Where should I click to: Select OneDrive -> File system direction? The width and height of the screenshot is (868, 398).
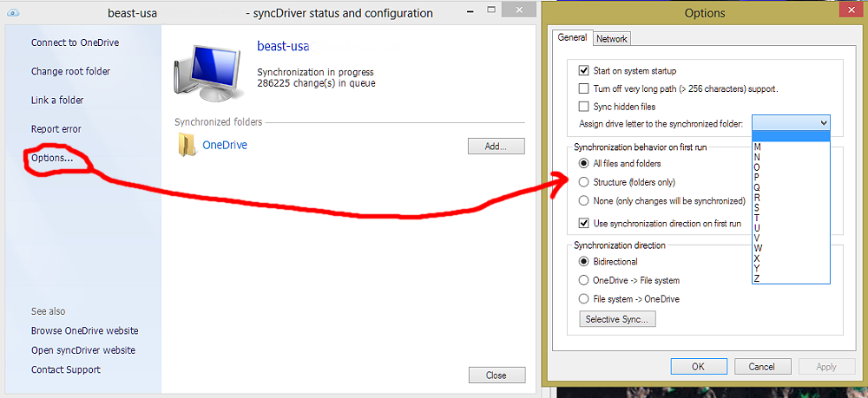[x=583, y=280]
